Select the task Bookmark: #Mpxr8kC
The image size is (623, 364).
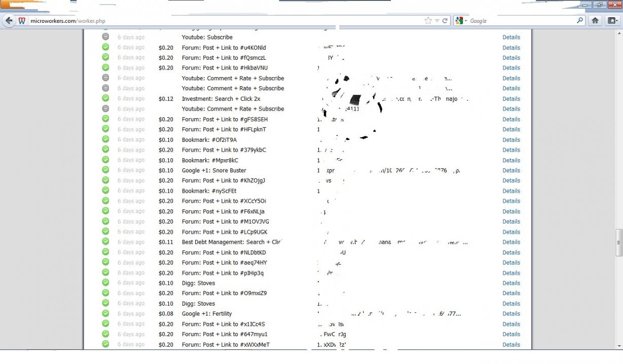tap(210, 160)
